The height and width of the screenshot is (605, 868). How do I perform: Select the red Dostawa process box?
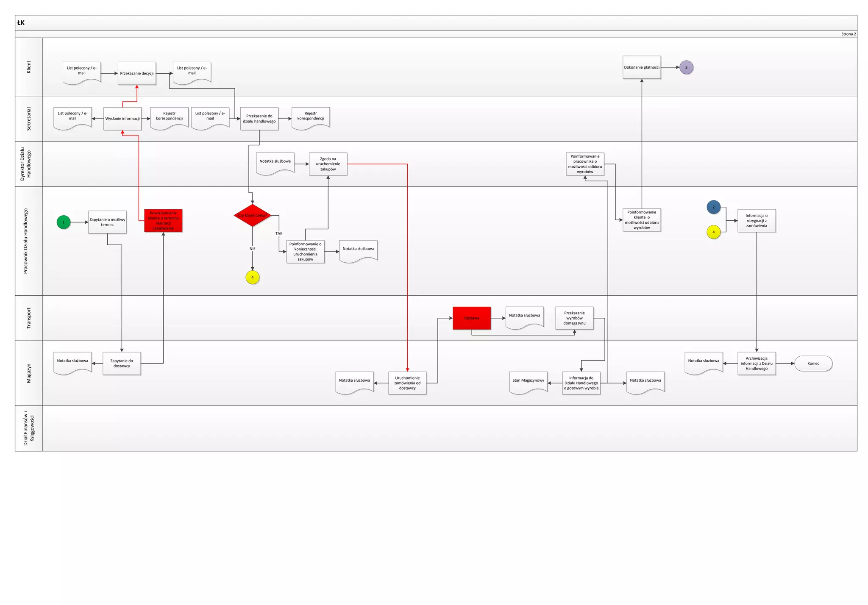472,318
